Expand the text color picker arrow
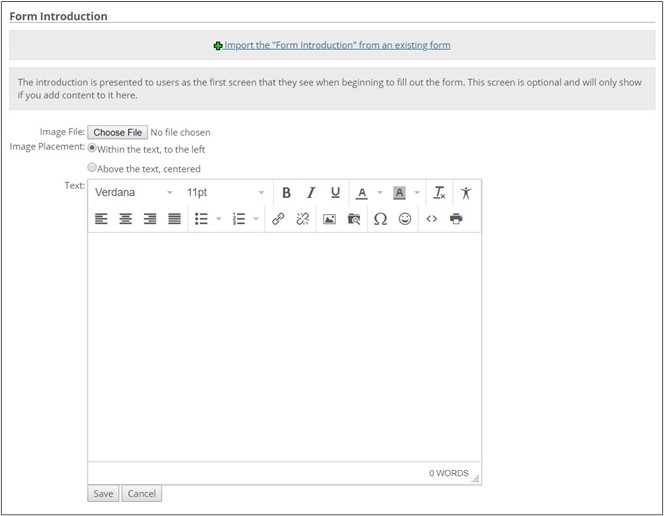Image resolution: width=664 pixels, height=516 pixels. point(380,193)
